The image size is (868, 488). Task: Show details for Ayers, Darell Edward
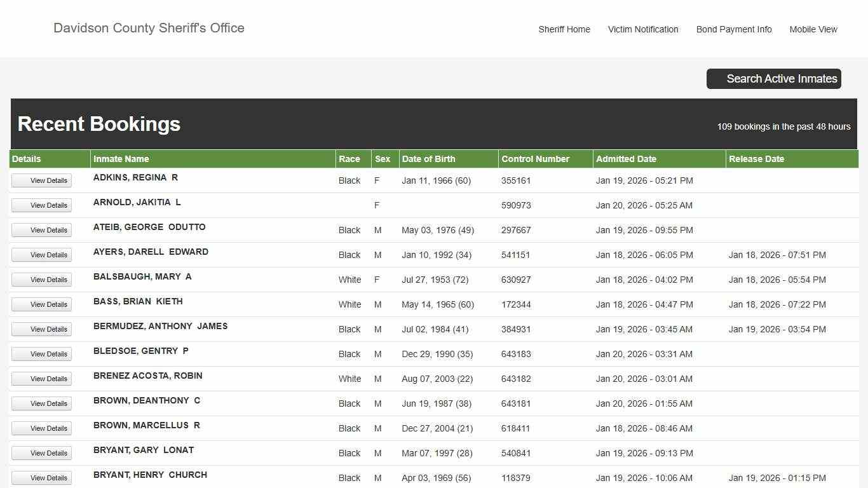click(42, 255)
